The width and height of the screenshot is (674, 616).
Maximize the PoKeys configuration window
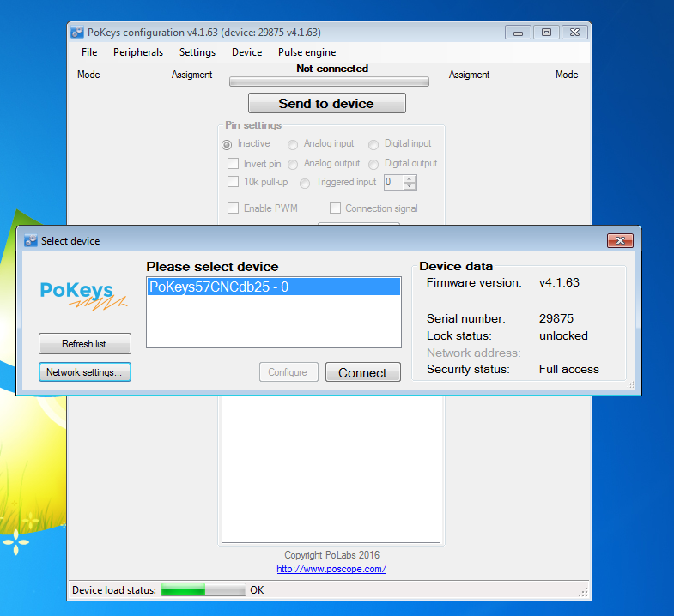click(546, 33)
